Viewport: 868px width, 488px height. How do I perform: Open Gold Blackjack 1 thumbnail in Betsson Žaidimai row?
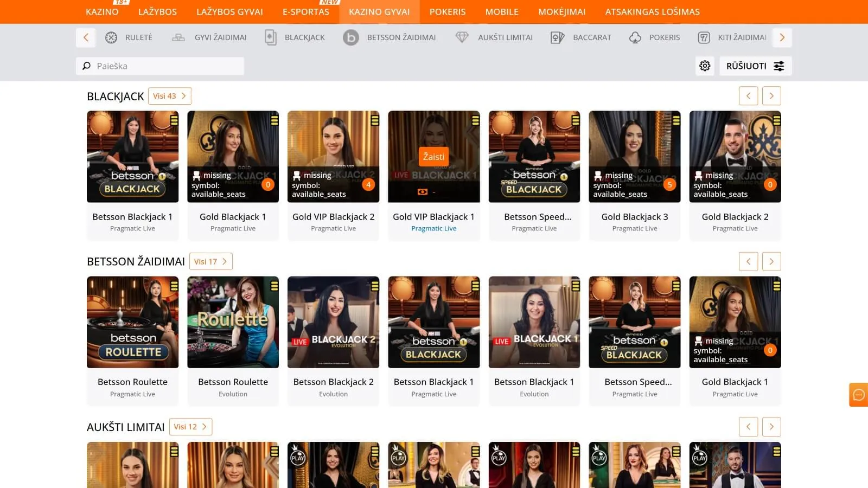735,322
